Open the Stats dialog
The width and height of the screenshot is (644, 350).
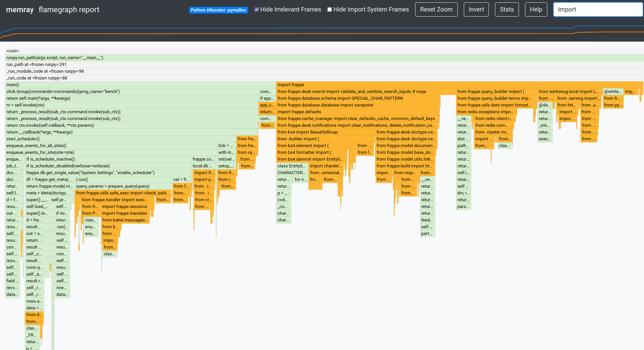pyautogui.click(x=506, y=9)
